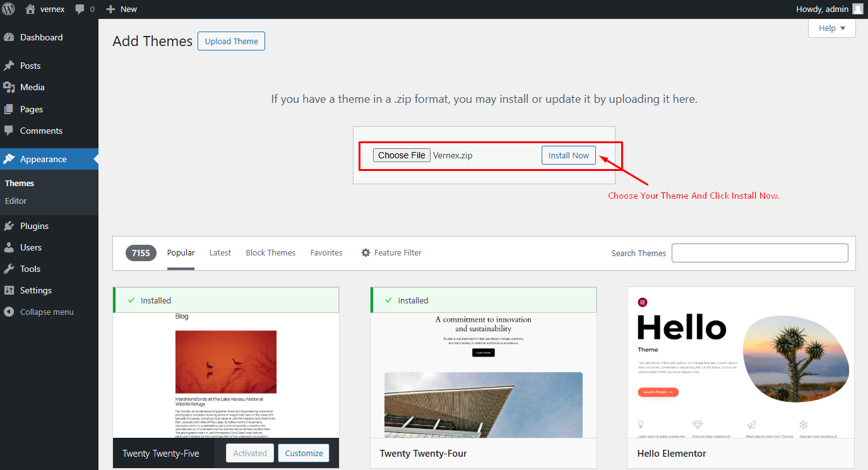
Task: Click the Collapse menu arrow icon
Action: tap(9, 312)
